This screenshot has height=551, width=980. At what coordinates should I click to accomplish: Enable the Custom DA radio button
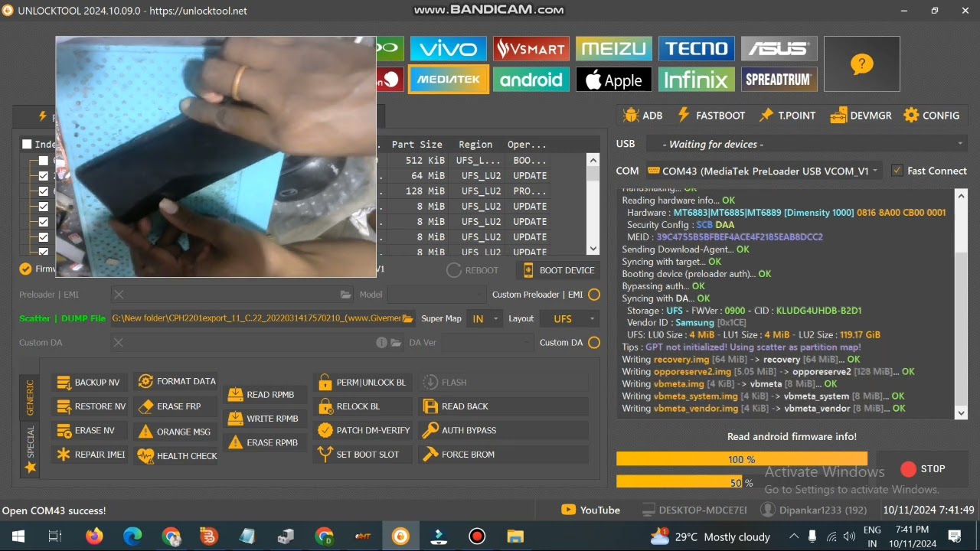coord(594,343)
